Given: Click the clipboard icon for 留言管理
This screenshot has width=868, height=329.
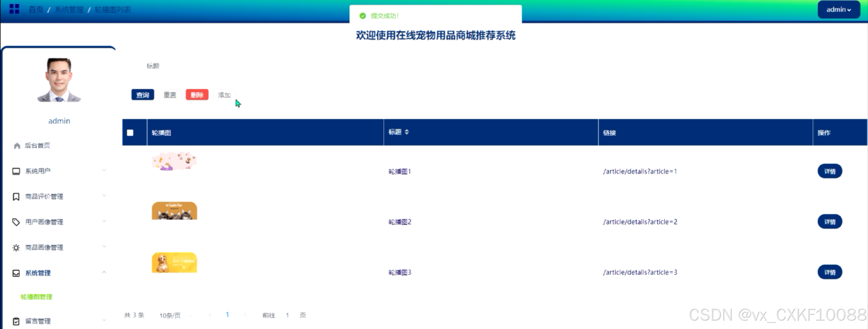Looking at the screenshot, I should (x=16, y=321).
